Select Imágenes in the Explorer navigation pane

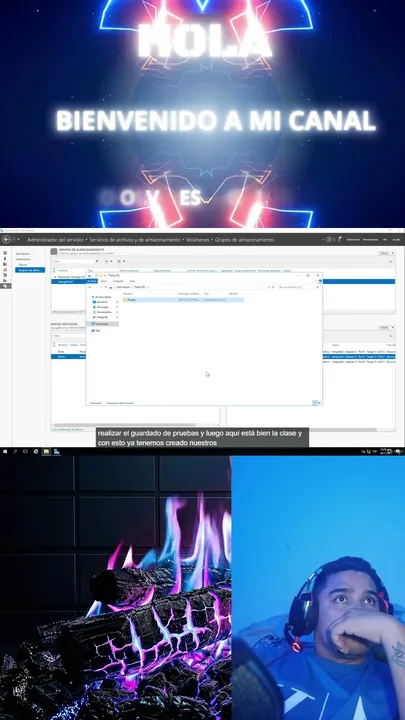pos(102,317)
